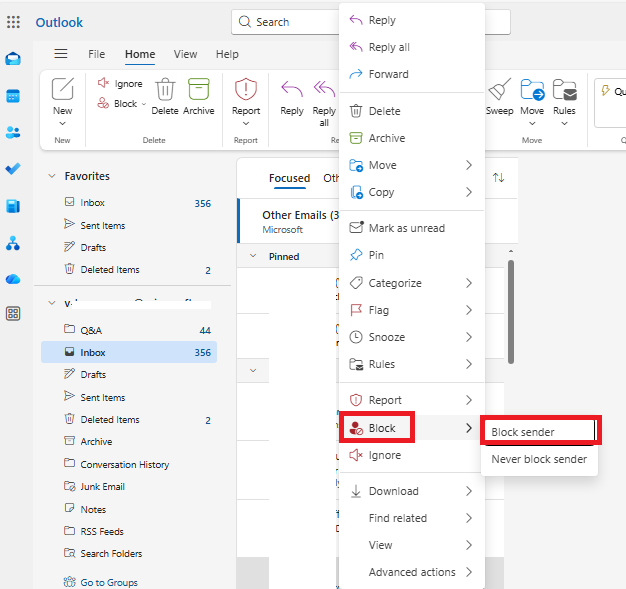Screen dimensions: 626x589
Task: Click the ribbon Delete trash icon
Action: [x=165, y=89]
